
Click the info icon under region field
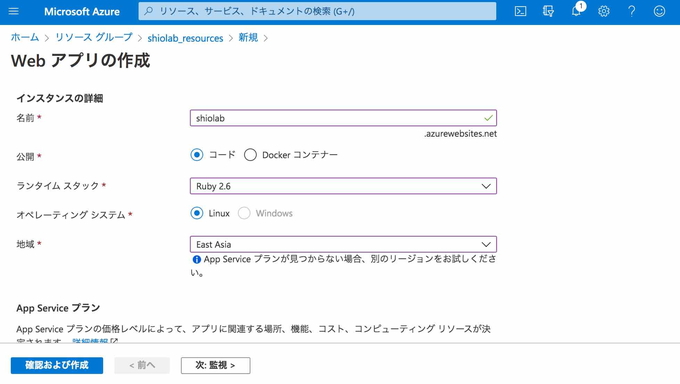tap(196, 259)
